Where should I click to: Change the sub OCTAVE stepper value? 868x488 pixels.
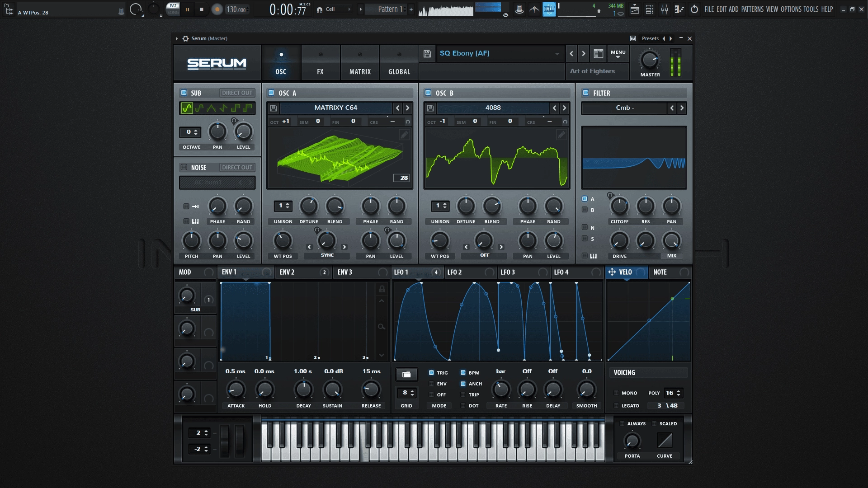click(190, 132)
